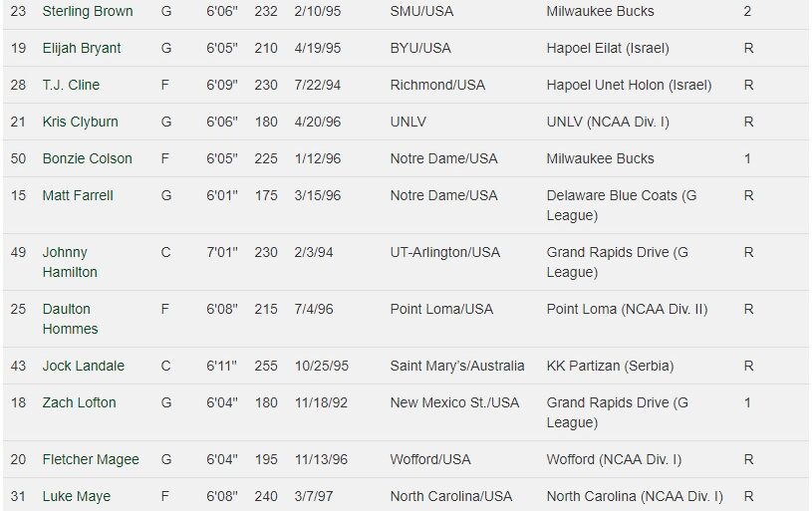Screen dimensions: 812x511
Task: Click the Luke Maye player link
Action: 77,496
